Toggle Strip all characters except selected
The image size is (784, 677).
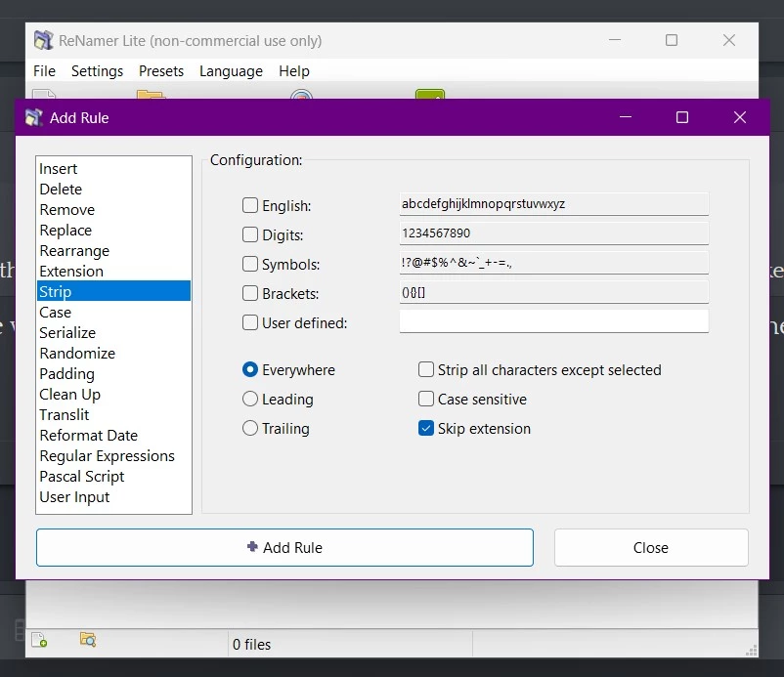tap(426, 369)
